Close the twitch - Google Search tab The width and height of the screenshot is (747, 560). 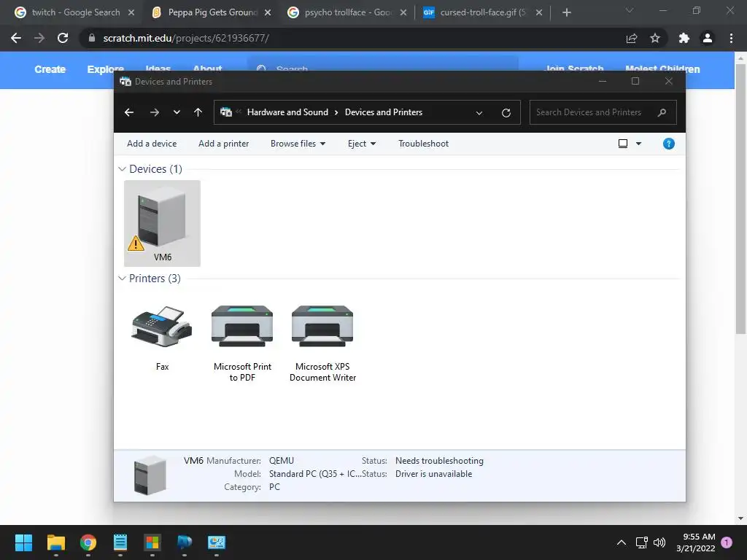(131, 12)
